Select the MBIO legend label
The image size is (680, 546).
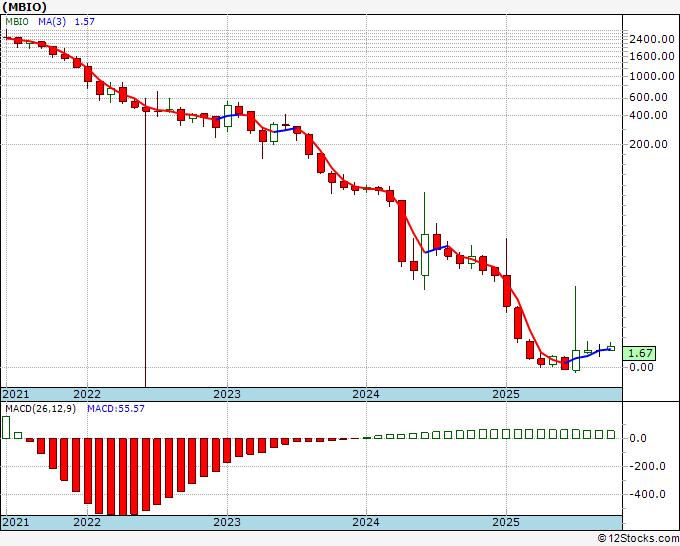point(17,22)
